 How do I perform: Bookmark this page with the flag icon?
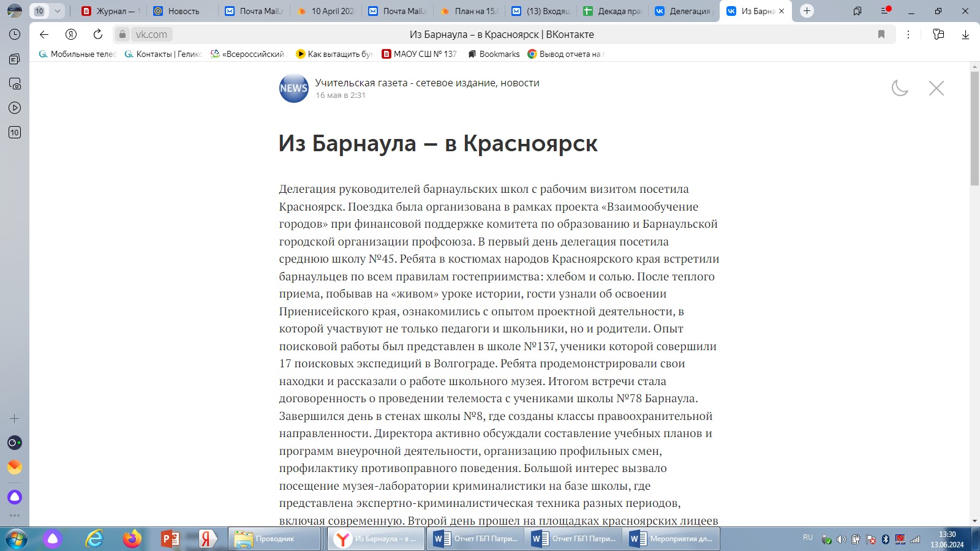881,34
